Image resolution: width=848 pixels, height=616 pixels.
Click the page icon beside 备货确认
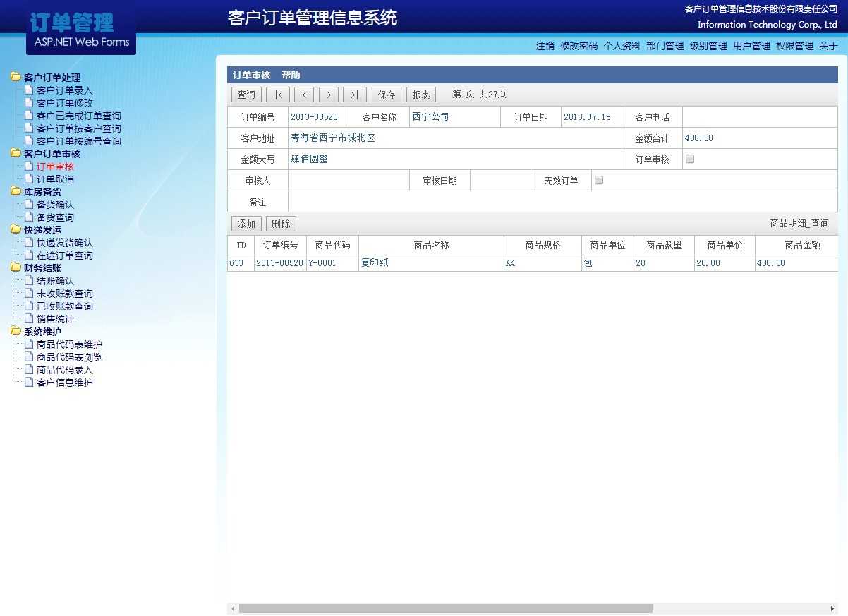click(29, 204)
